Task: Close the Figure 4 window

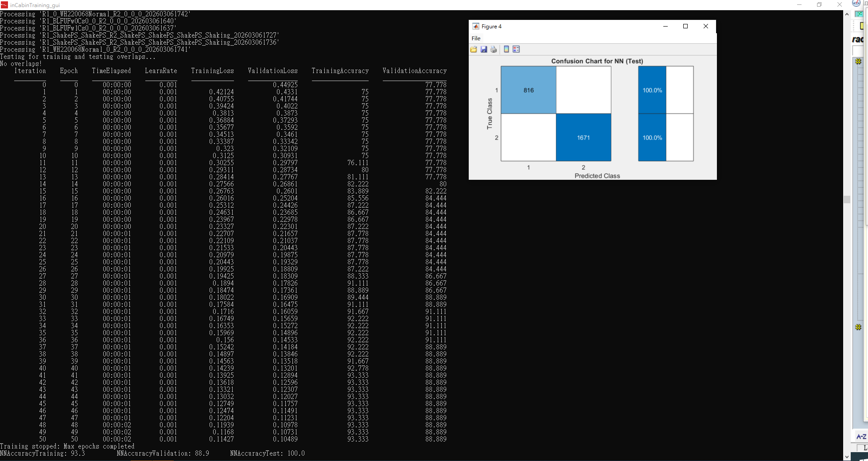Action: tap(706, 26)
